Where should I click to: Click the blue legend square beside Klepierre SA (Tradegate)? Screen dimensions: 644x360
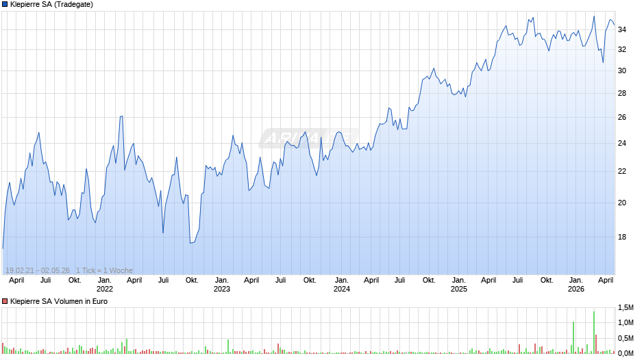(x=5, y=5)
